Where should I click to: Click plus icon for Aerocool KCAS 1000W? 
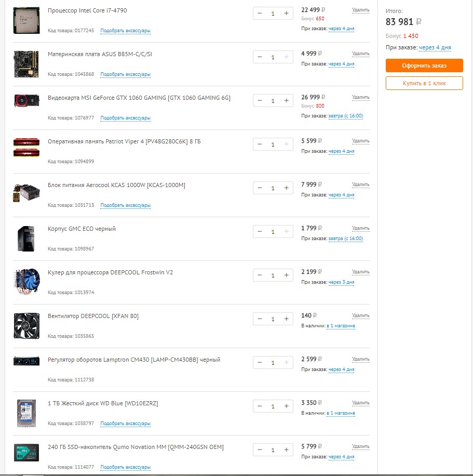286,188
